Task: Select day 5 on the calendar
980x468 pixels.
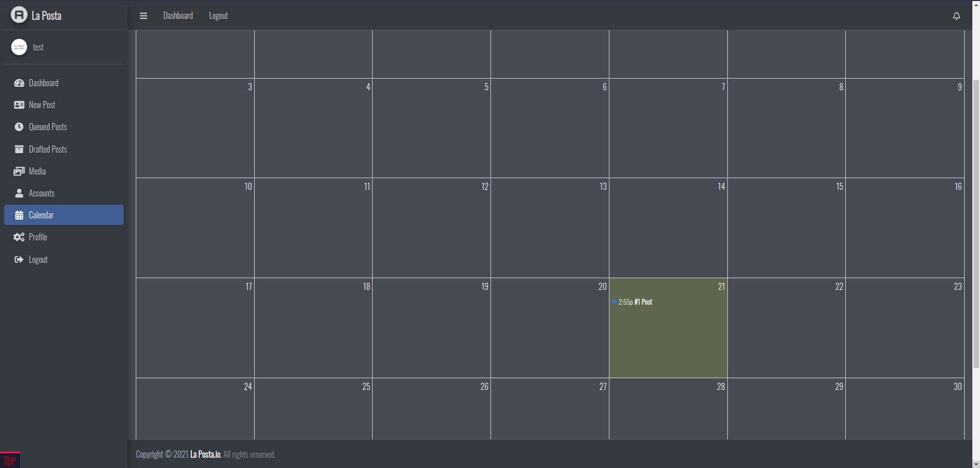Action: tap(486, 87)
